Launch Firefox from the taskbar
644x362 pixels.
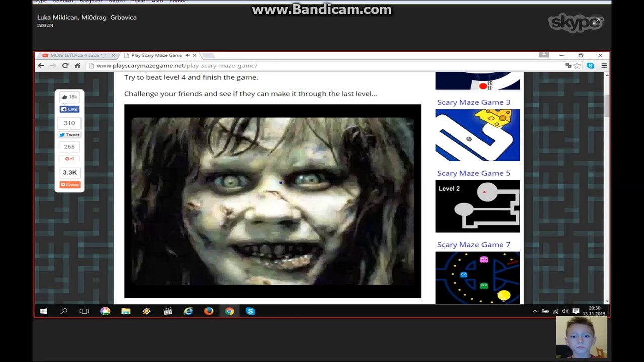[x=209, y=311]
